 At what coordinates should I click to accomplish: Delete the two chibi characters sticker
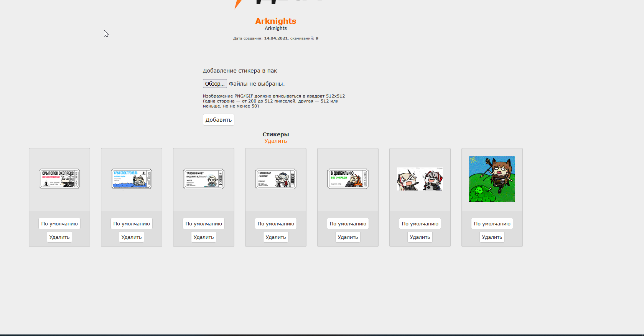click(x=420, y=237)
